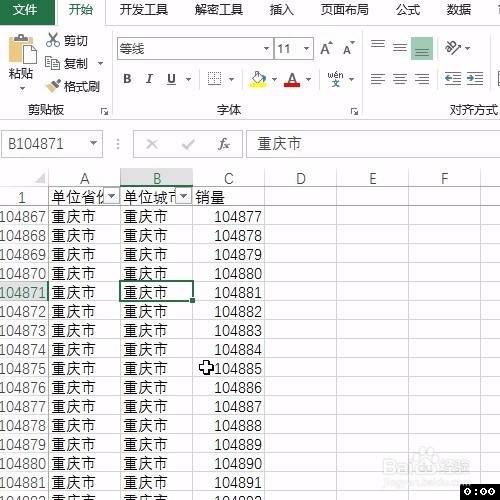Toggle Italic formatting
Viewport: 500px width, 500px height.
click(x=149, y=79)
